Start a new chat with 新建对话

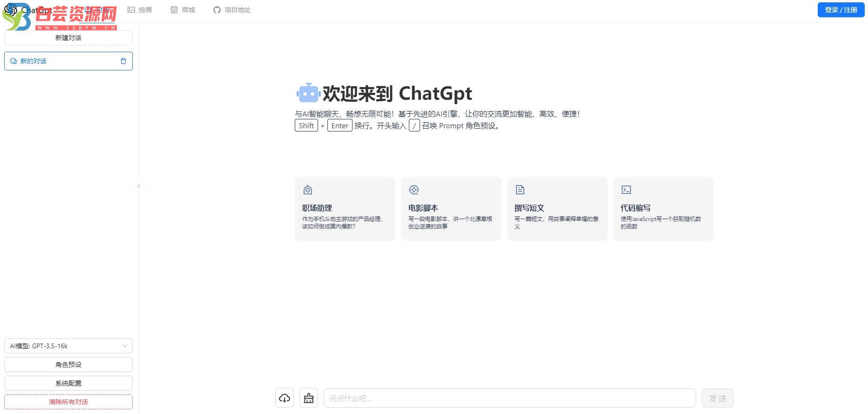click(x=68, y=38)
